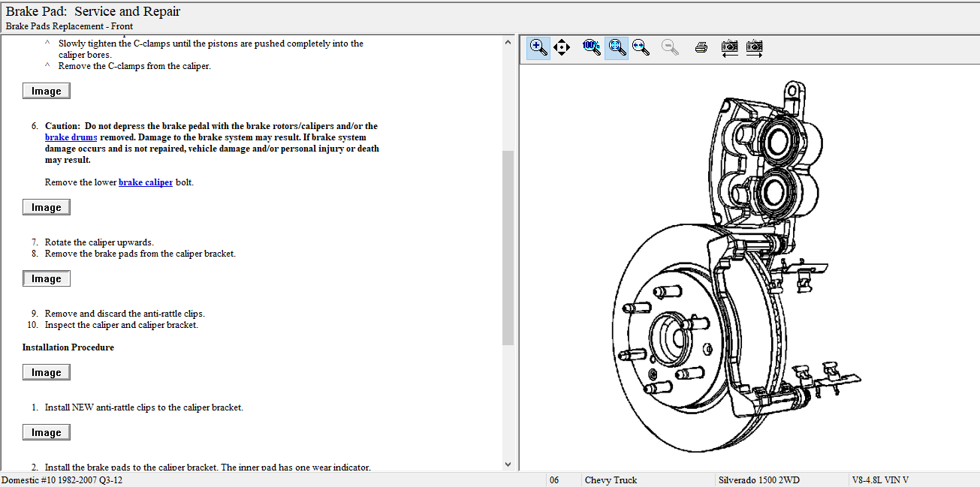Click Brake Pad: Service and Repair title
980x487 pixels.
pos(93,11)
